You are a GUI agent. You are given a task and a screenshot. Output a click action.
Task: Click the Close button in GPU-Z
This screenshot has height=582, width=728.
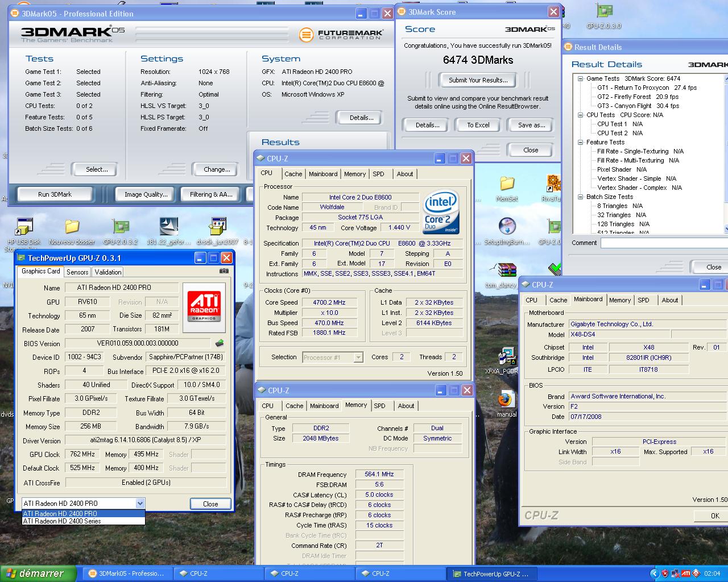coord(210,504)
